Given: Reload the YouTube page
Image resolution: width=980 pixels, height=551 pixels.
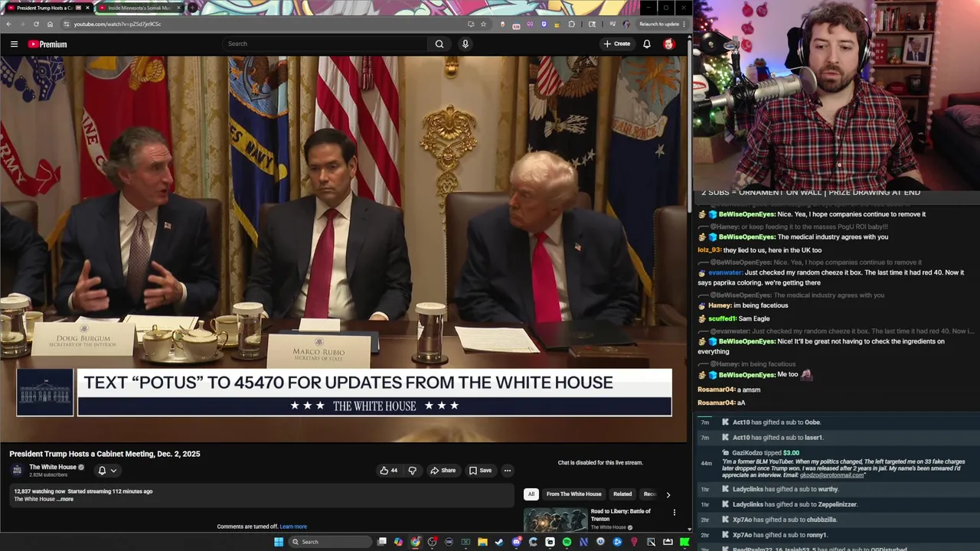Looking at the screenshot, I should tap(36, 24).
